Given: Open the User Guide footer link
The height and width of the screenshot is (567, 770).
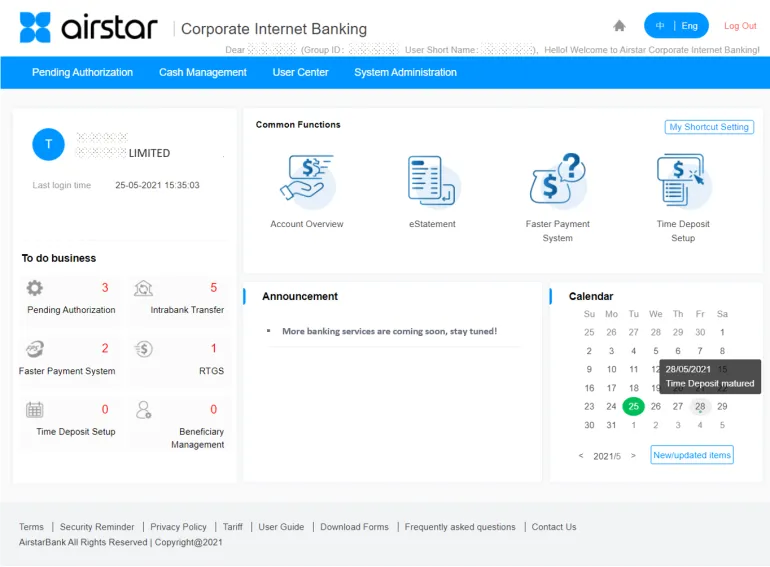Looking at the screenshot, I should coord(281,527).
